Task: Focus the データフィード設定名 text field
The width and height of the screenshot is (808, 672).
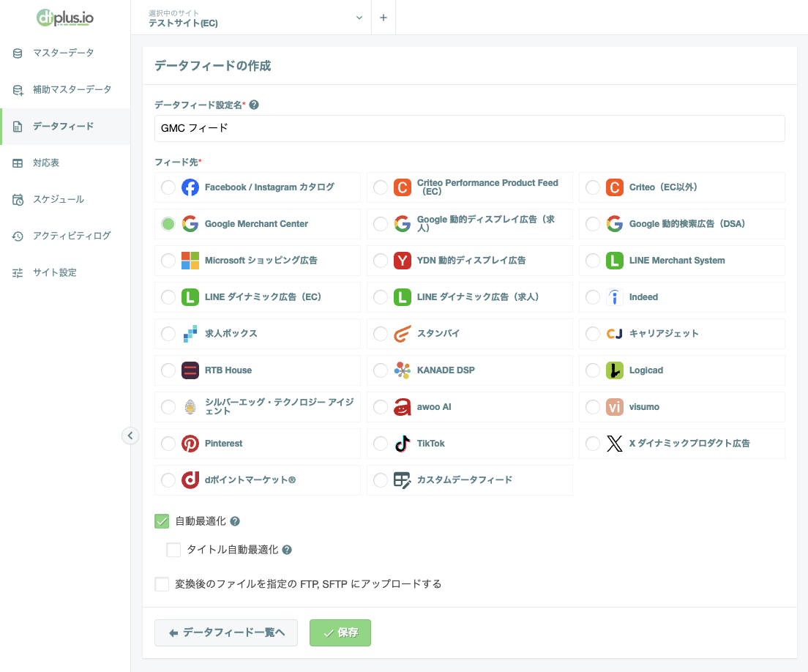Action: click(x=469, y=128)
